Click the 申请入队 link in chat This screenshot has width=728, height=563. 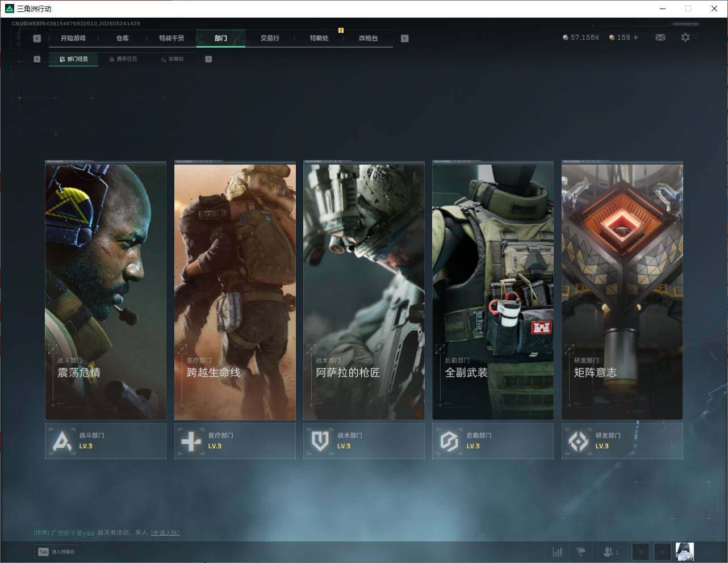coord(165,533)
